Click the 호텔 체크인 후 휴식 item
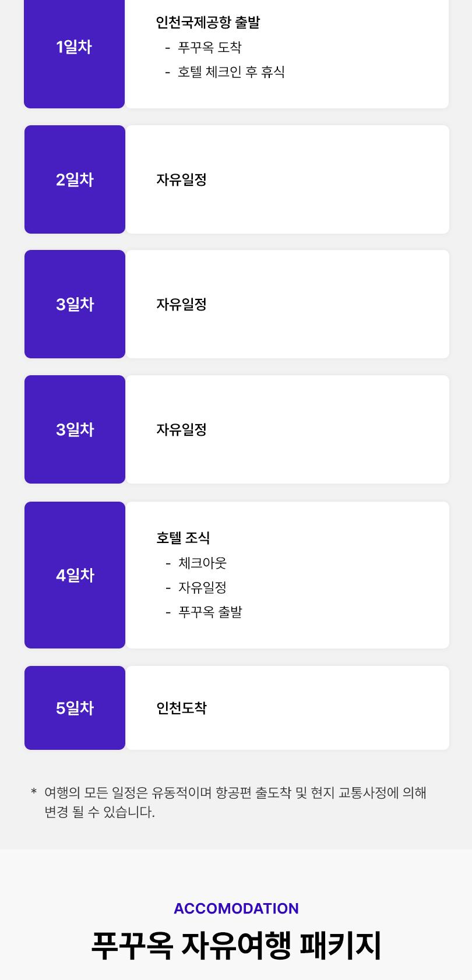This screenshot has width=472, height=980. 231,72
